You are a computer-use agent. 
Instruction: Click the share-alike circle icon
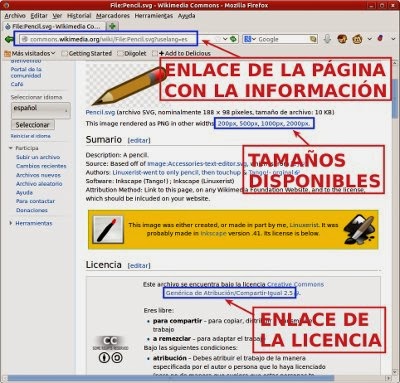click(x=117, y=358)
